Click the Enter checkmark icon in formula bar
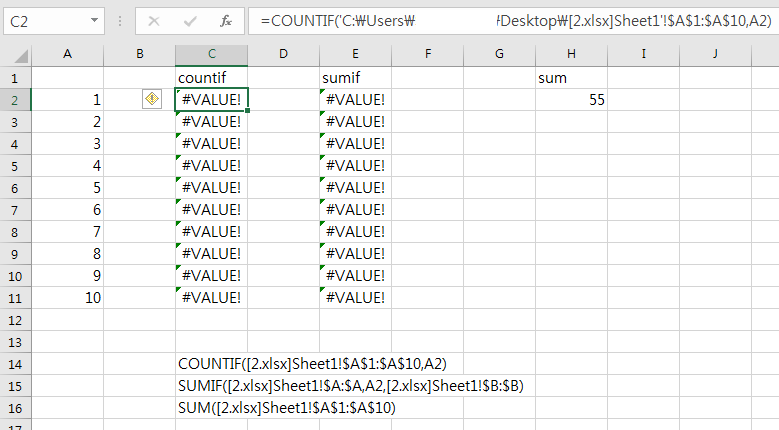 (x=190, y=21)
